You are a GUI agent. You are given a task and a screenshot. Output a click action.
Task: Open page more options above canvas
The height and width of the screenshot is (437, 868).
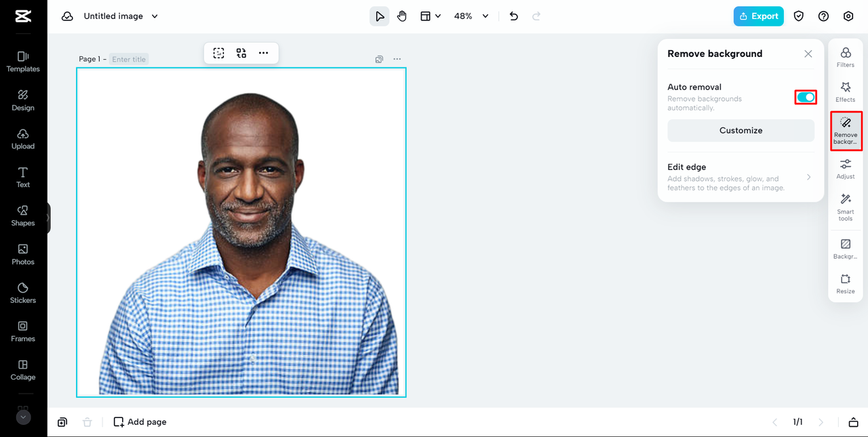(x=397, y=60)
